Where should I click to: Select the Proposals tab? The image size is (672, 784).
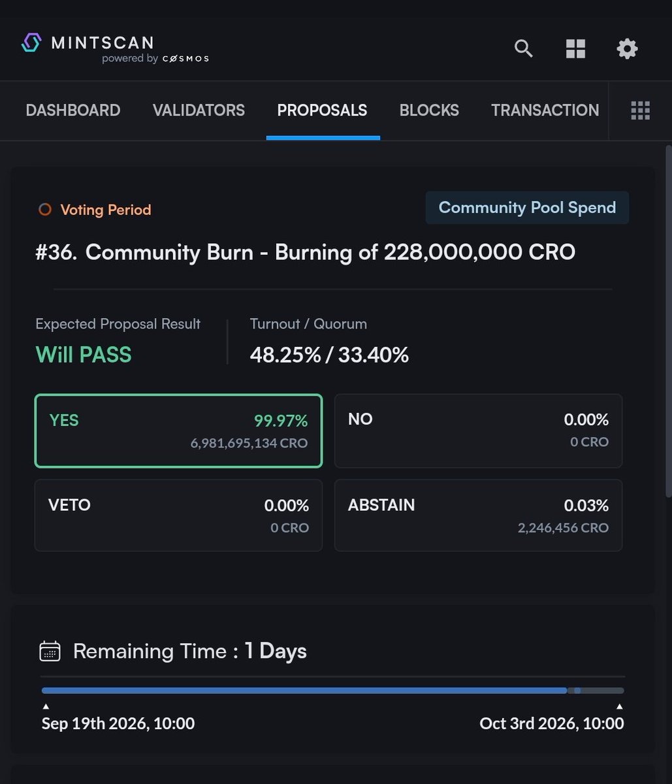pyautogui.click(x=322, y=110)
